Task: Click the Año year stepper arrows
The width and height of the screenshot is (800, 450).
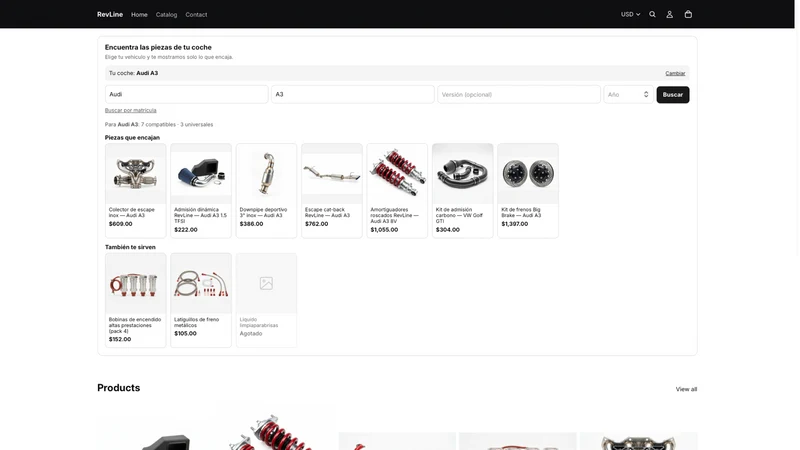Action: [646, 94]
